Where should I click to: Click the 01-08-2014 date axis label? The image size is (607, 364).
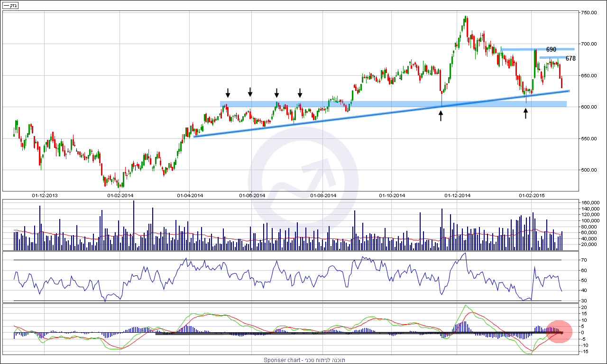pos(323,195)
